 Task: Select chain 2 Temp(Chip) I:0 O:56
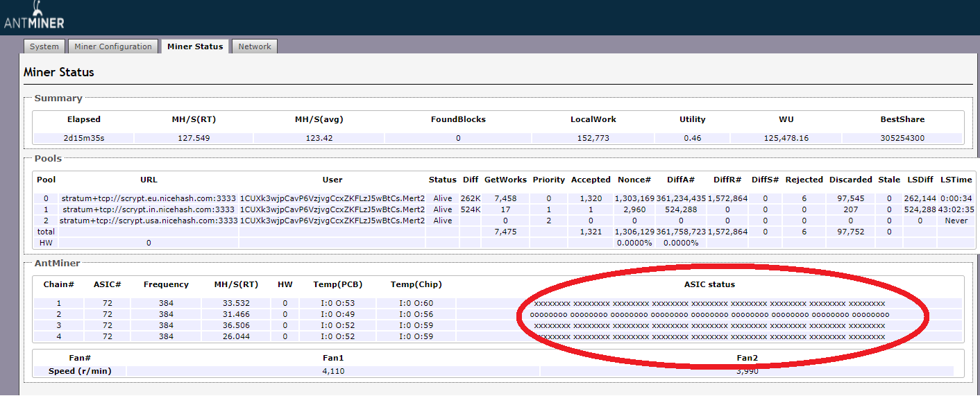pyautogui.click(x=416, y=314)
